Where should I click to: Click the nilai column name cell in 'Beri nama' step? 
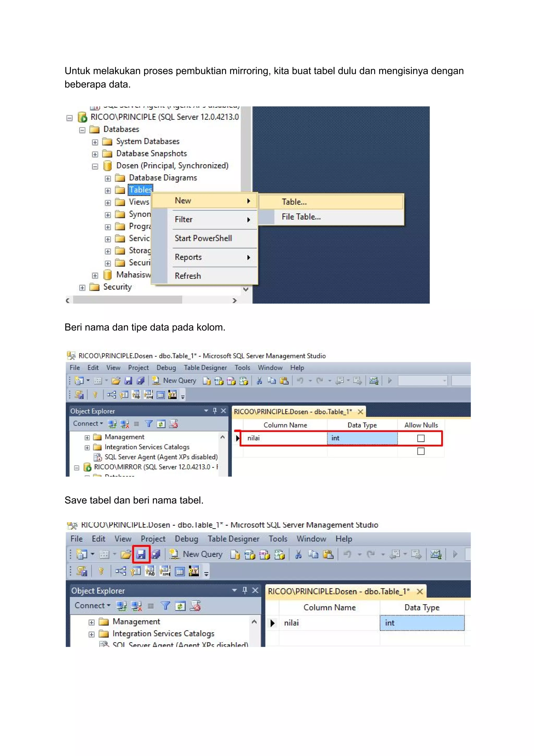point(285,438)
